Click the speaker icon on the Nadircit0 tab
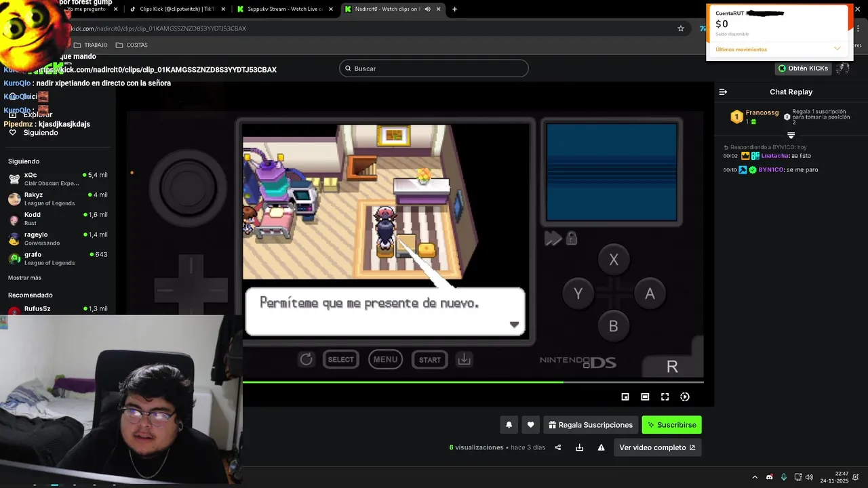This screenshot has width=868, height=488. [427, 9]
